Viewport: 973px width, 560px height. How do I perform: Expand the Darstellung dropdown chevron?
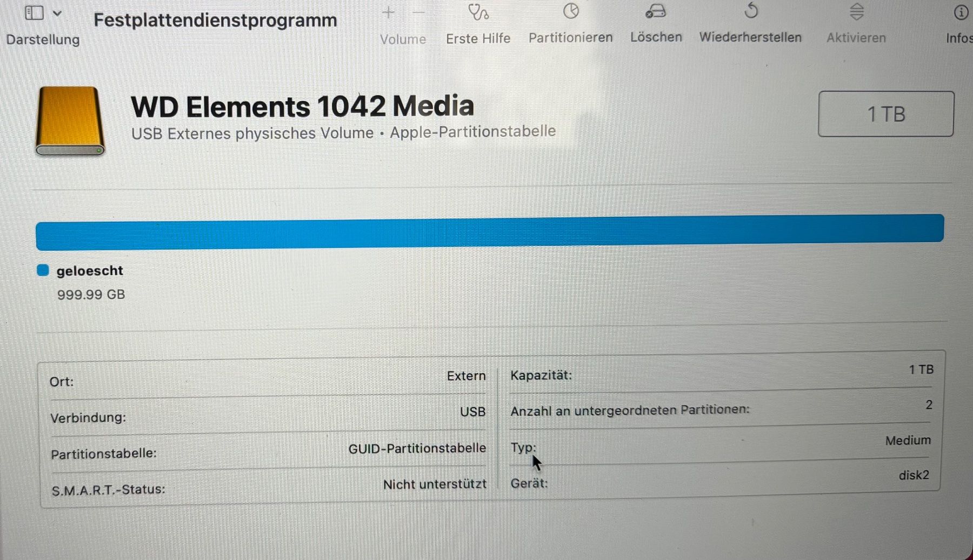(x=57, y=13)
